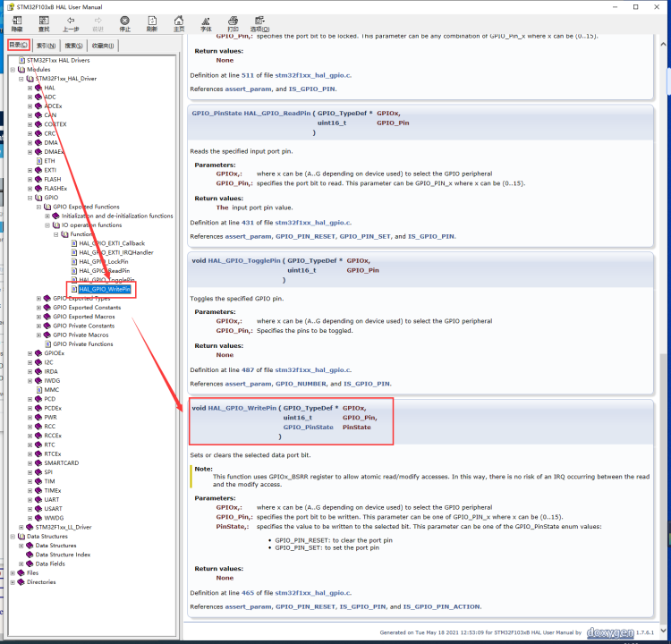671x644 pixels.
Task: Click the 查找 locate toolbar icon
Action: pyautogui.click(x=44, y=23)
